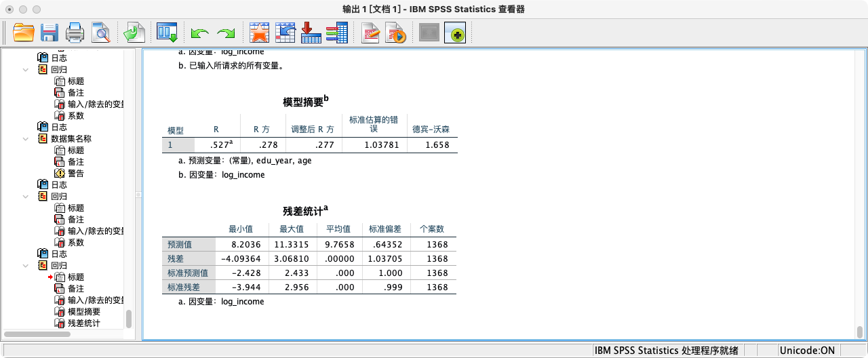Collapse the 回归 node just below 警告
This screenshot has height=358, width=868.
coord(26,196)
